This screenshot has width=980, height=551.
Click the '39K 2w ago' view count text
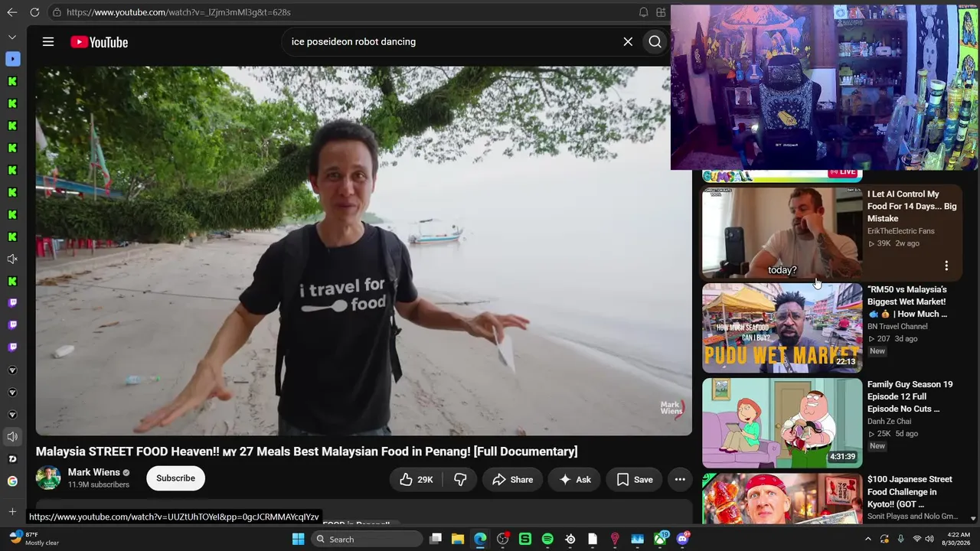(x=894, y=243)
